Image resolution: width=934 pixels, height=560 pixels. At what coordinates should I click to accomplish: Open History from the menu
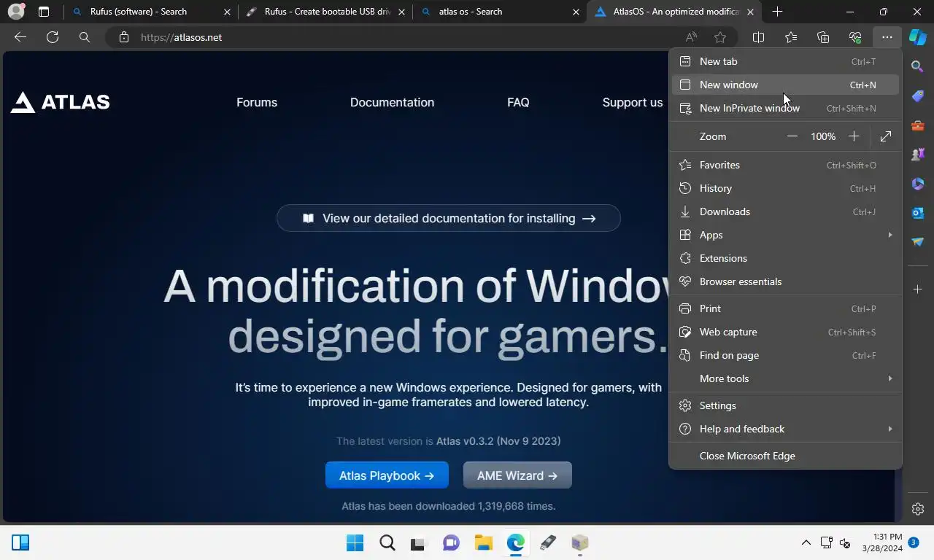click(785, 188)
